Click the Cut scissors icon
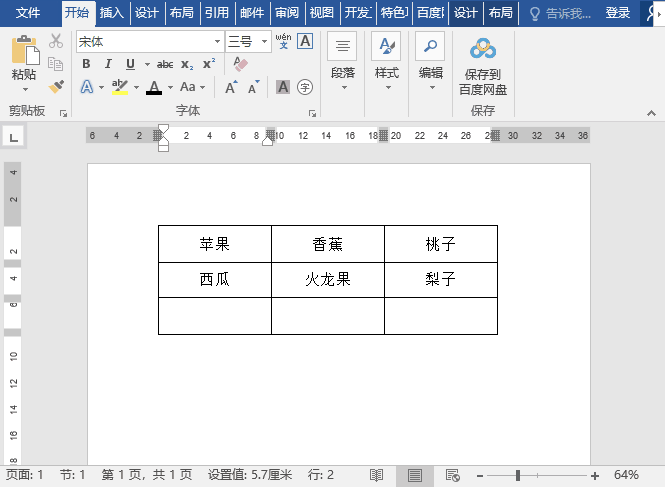 [56, 41]
